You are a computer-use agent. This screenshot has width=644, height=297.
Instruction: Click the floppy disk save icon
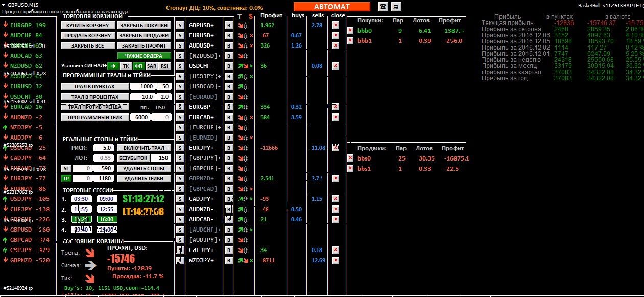[395, 7]
